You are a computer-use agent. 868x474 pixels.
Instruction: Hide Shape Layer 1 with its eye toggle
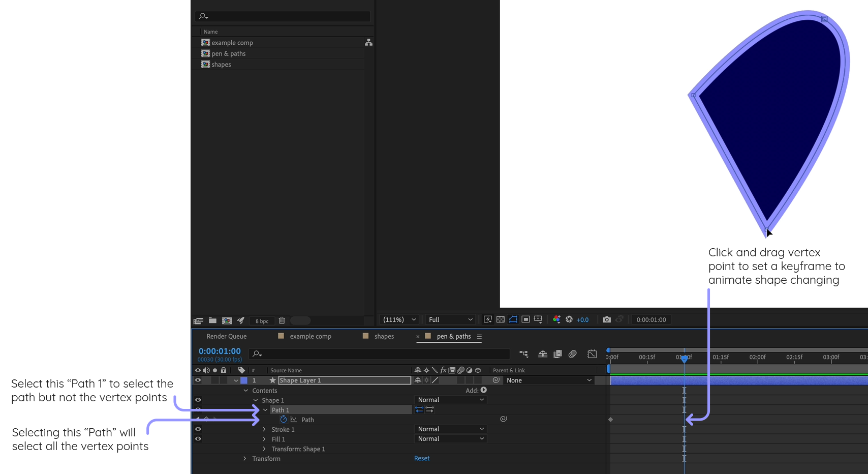click(x=198, y=380)
